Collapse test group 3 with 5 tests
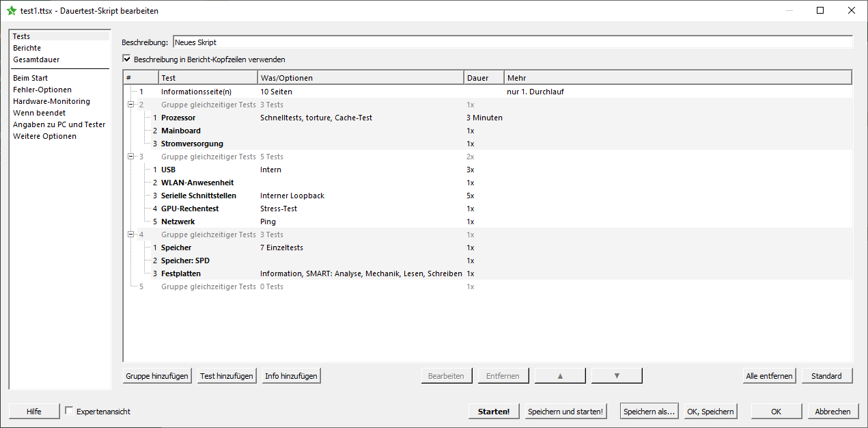Image resolution: width=868 pixels, height=428 pixels. point(130,157)
